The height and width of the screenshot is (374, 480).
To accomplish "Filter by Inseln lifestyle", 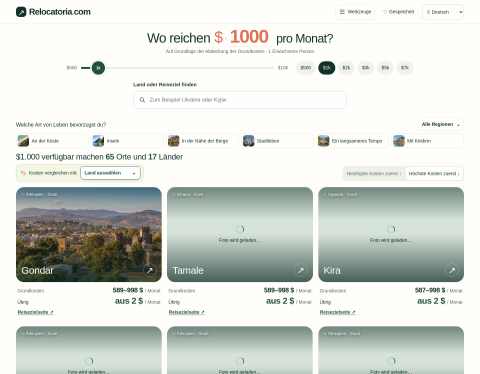I will tap(127, 141).
